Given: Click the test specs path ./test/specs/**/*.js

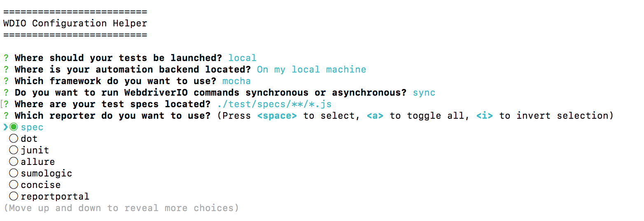Looking at the screenshot, I should click(x=274, y=104).
